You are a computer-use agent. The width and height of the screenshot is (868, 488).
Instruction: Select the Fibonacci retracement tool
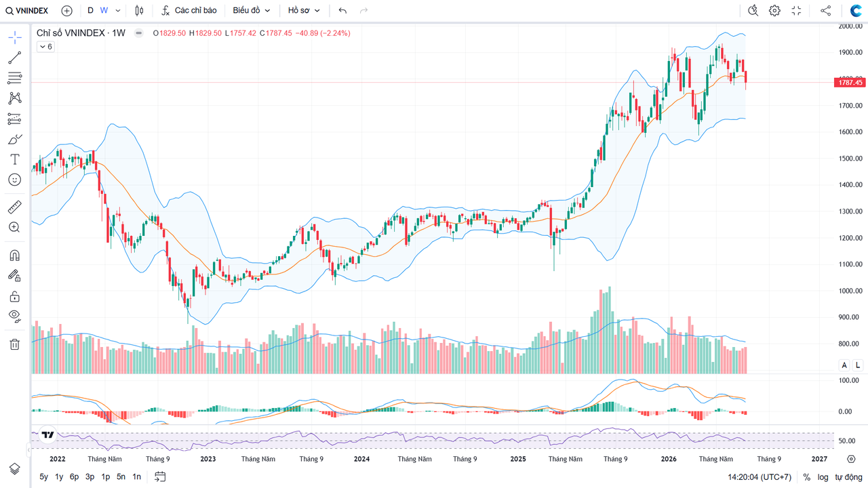tap(14, 78)
